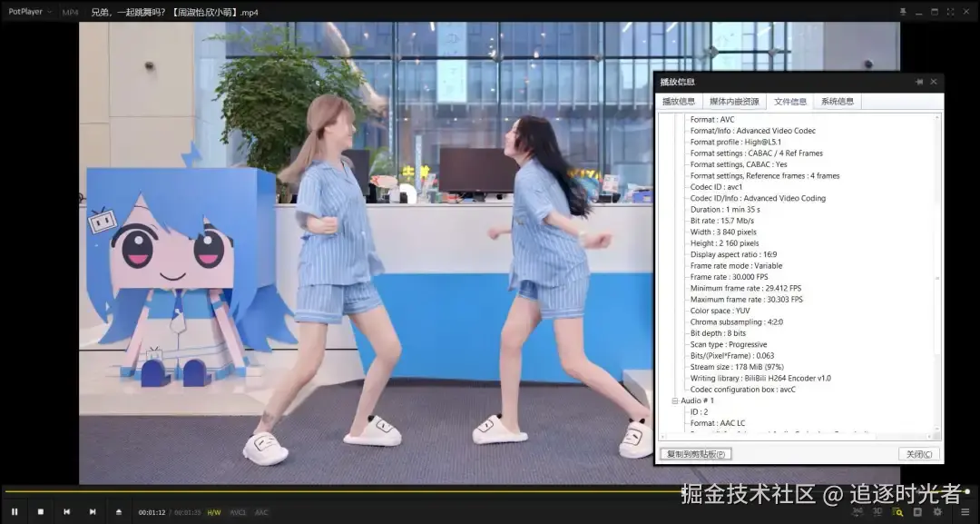Select the 'Duration : 1 min 35 s' row
This screenshot has height=524, width=980.
point(725,210)
